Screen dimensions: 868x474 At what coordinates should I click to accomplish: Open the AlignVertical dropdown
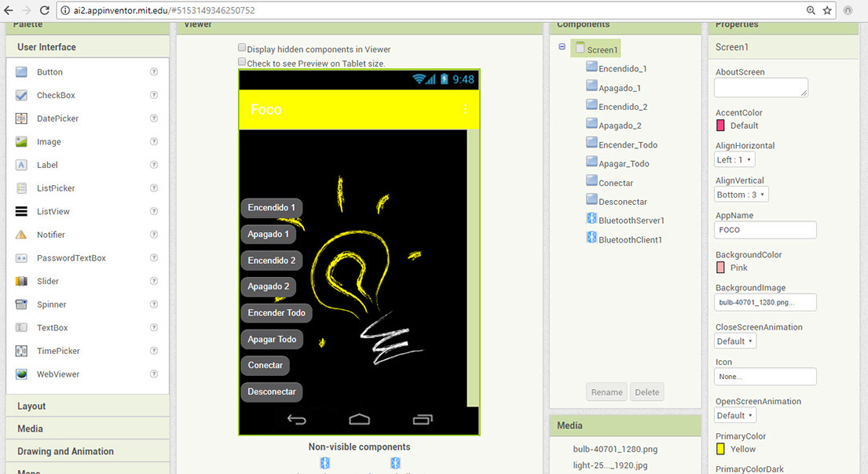(742, 195)
